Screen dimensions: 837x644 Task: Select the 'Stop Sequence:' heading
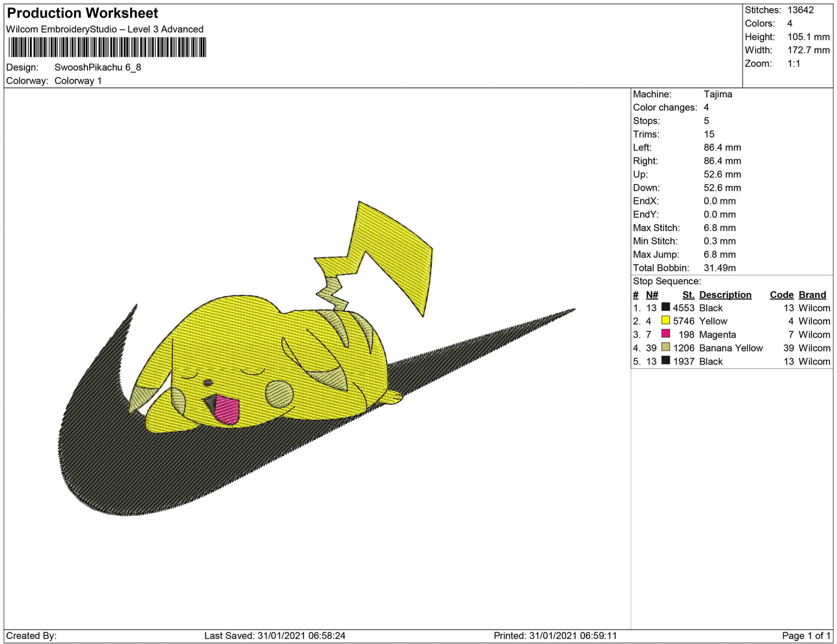tap(667, 281)
